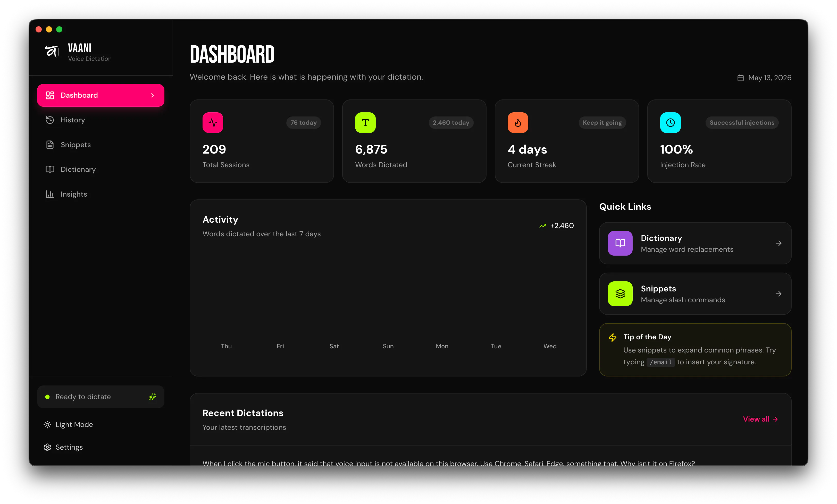This screenshot has height=504, width=837.
Task: Click the Settings gear icon
Action: click(x=47, y=447)
